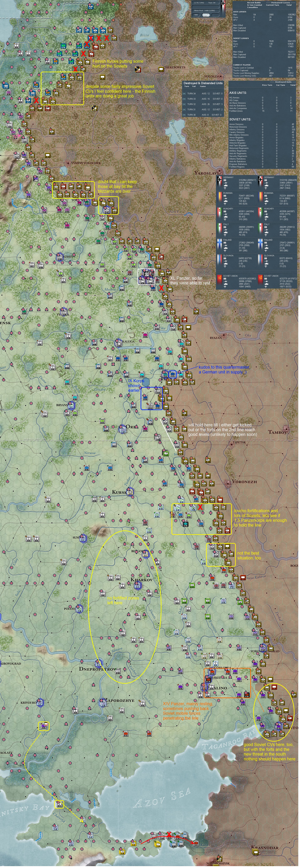Image resolution: width=300 pixels, height=868 pixels.
Task: Click the Yaroslavl city label
Action: pyautogui.click(x=207, y=173)
